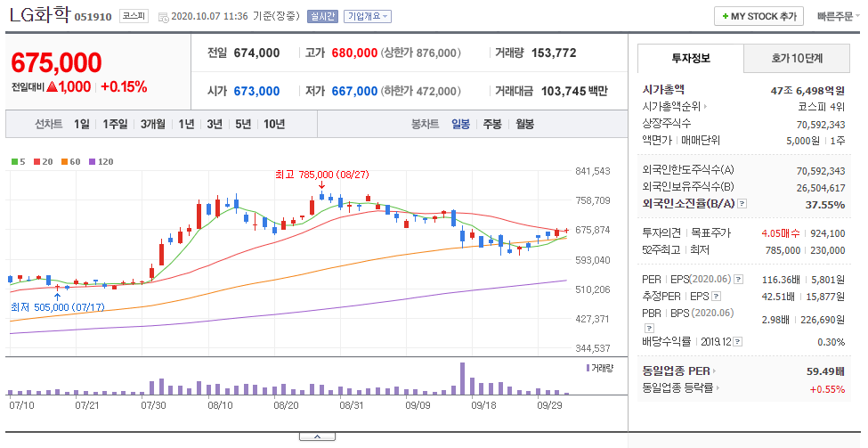The height and width of the screenshot is (448, 868).
Task: Click the 전일 674,000 value
Action: (x=257, y=53)
